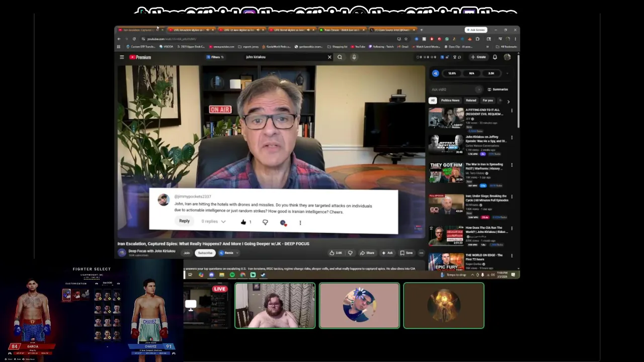Click the Summarize button
Image resolution: width=644 pixels, height=362 pixels.
(x=498, y=89)
